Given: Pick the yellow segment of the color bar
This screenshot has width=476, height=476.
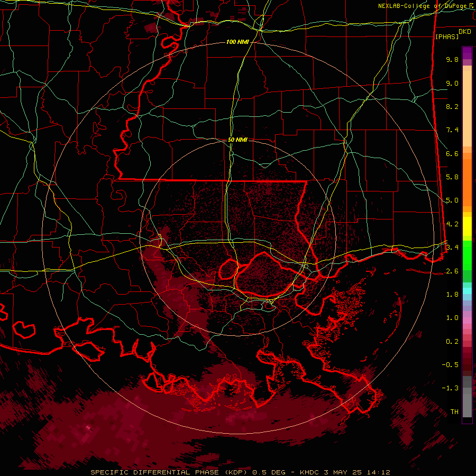Looking at the screenshot, I should click(x=467, y=226).
